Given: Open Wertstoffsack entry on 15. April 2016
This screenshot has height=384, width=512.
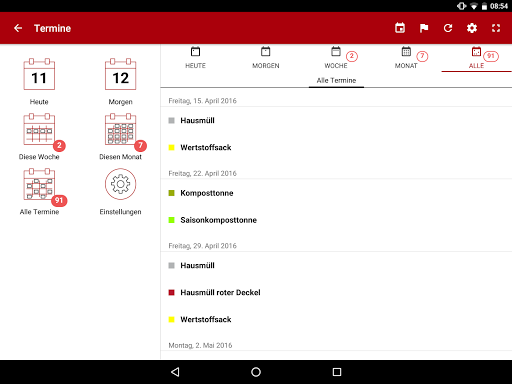Looking at the screenshot, I should tap(336, 147).
